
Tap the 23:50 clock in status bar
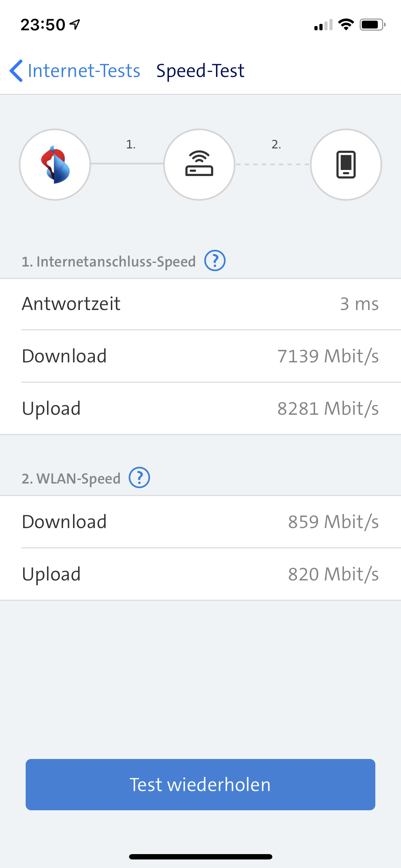(x=43, y=25)
